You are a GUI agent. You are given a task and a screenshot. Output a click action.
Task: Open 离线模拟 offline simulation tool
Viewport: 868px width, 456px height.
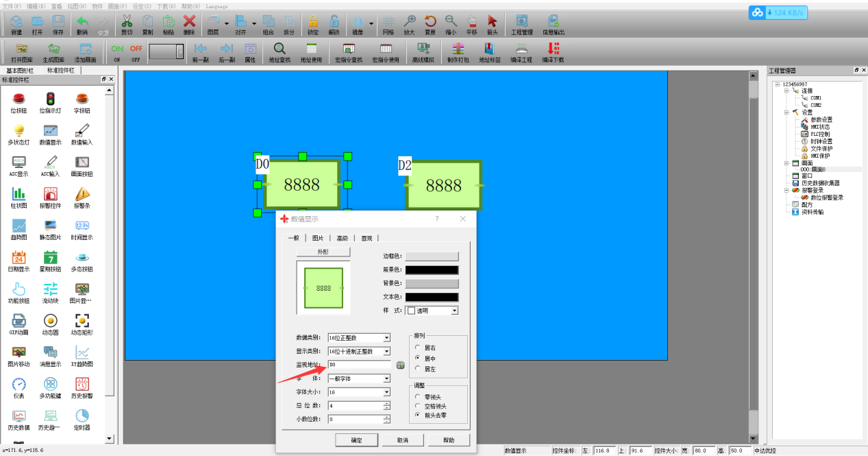coord(423,51)
